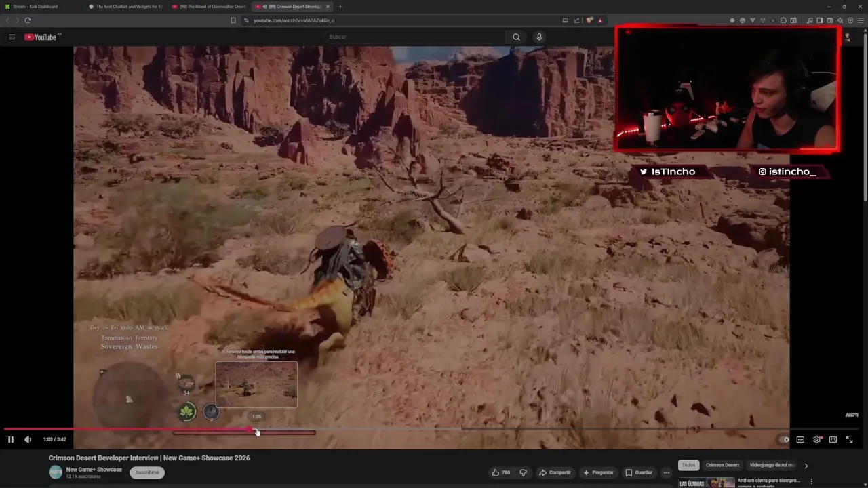The width and height of the screenshot is (868, 488).
Task: Click the Buscar search field
Action: pyautogui.click(x=415, y=37)
